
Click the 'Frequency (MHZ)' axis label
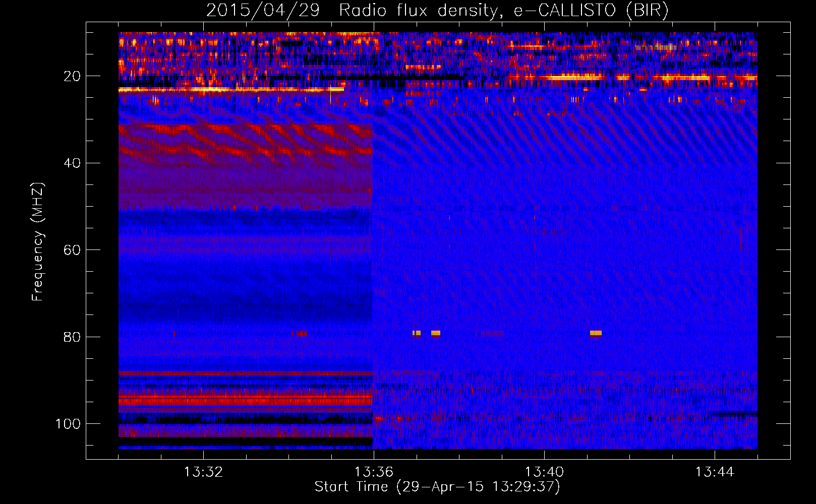(x=38, y=242)
